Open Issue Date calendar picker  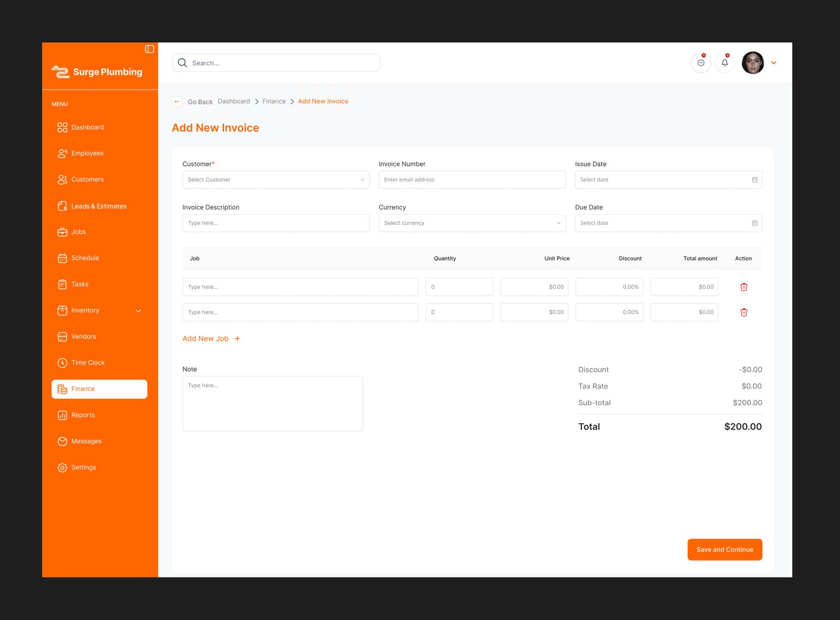(754, 180)
